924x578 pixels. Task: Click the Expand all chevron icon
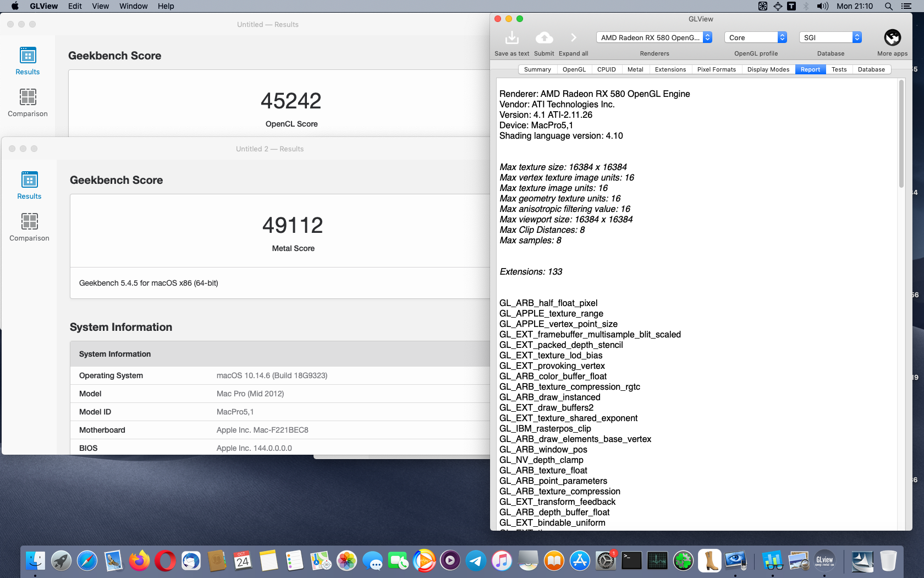(573, 37)
